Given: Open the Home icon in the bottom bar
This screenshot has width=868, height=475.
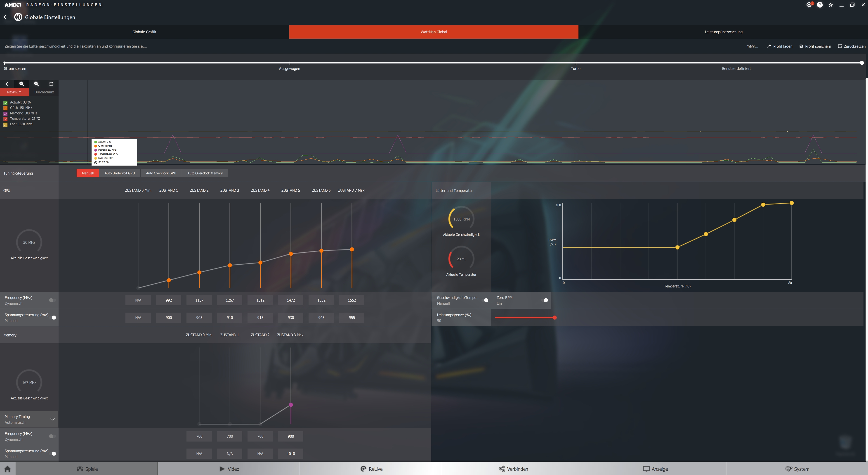Looking at the screenshot, I should coord(7,469).
